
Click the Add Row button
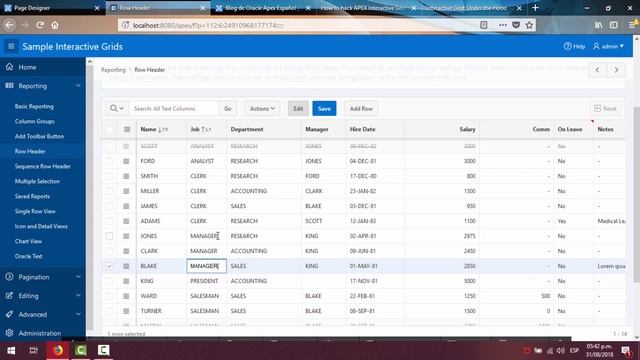361,108
